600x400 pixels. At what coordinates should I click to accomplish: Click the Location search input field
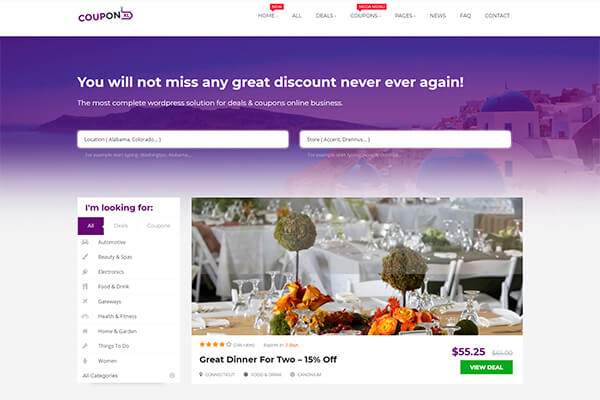[x=183, y=139]
